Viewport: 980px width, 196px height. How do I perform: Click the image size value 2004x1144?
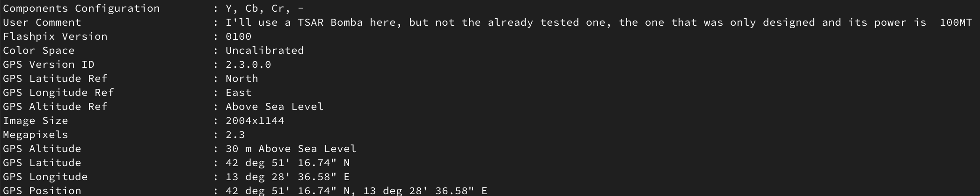point(255,121)
